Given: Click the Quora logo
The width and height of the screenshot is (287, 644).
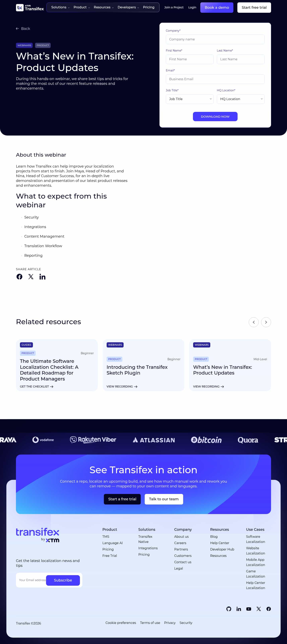Looking at the screenshot, I should click(x=248, y=440).
